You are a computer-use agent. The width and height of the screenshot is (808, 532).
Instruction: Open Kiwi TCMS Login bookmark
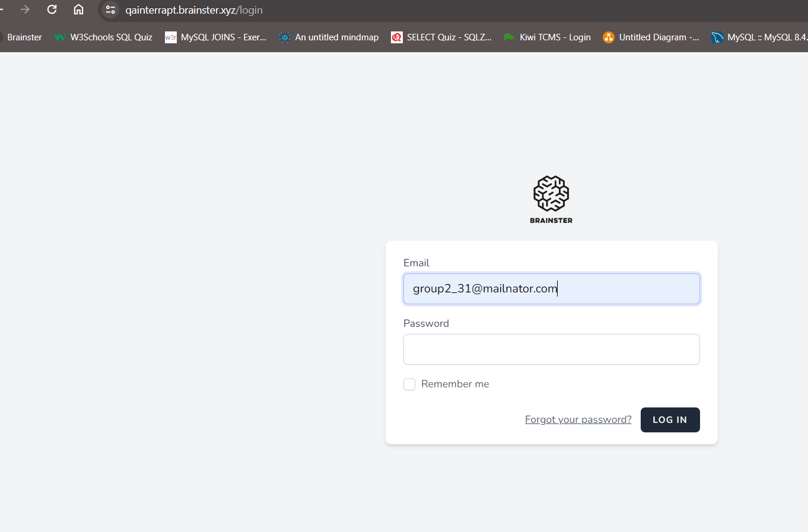coord(547,37)
